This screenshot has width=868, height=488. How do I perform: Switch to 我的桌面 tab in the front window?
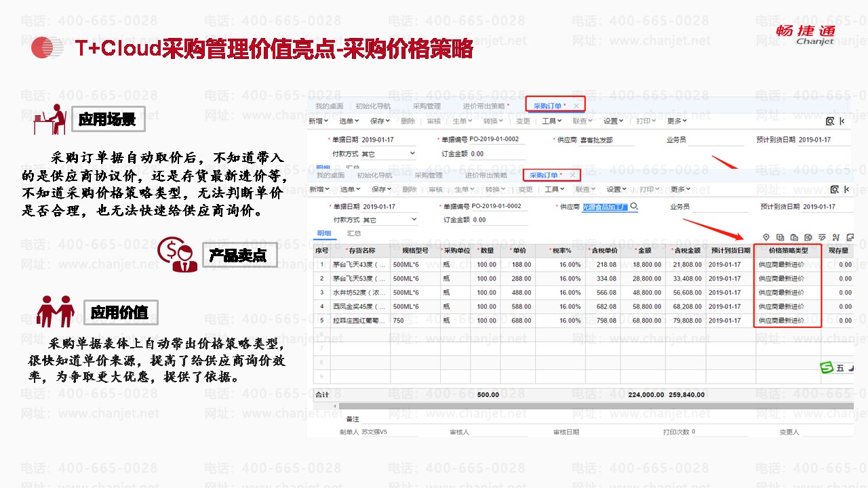(x=330, y=176)
